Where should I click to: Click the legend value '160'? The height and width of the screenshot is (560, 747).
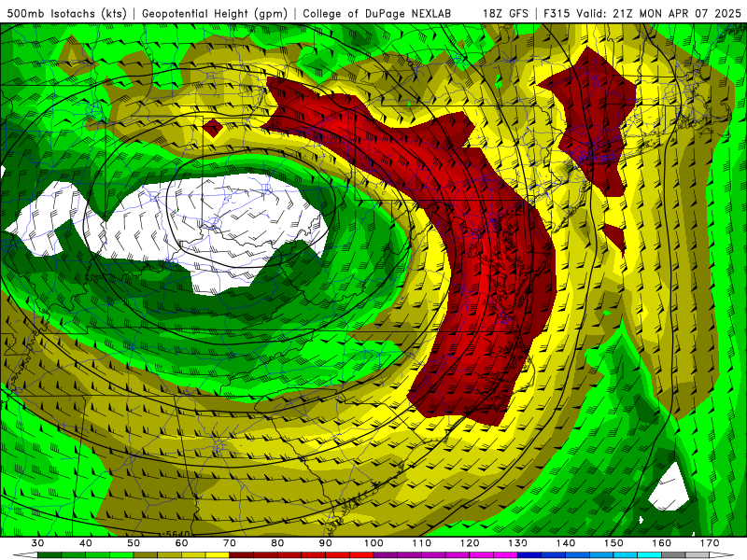pos(662,543)
